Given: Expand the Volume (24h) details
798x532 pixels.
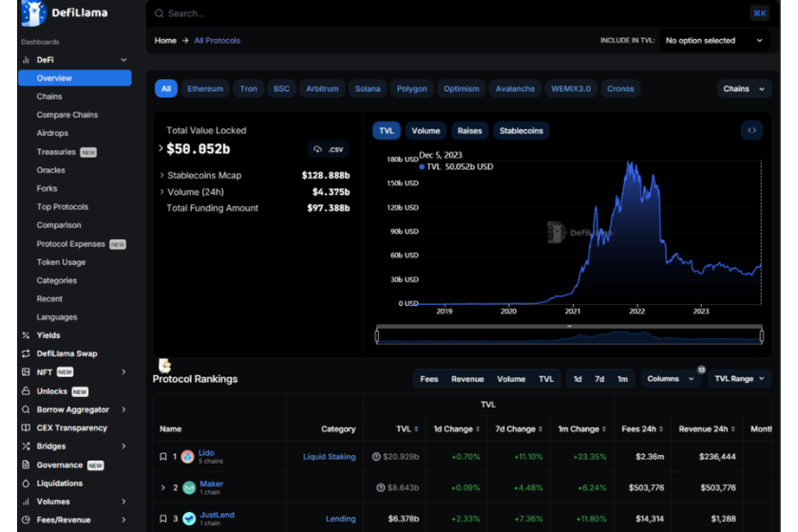Looking at the screenshot, I should [161, 192].
